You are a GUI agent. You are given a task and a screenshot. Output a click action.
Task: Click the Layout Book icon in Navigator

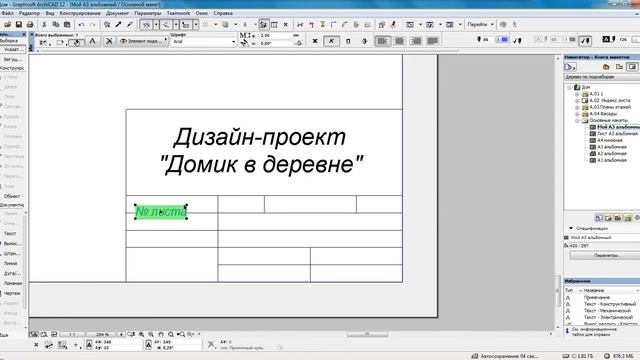pos(632,67)
